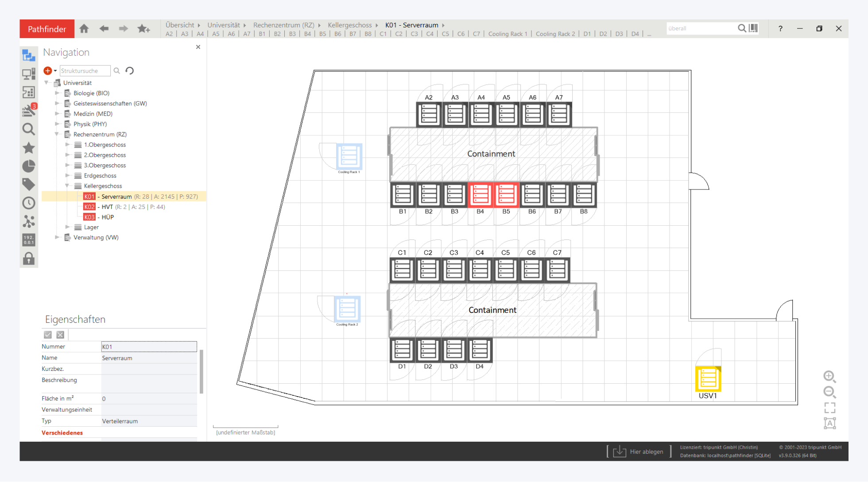
Task: Refresh the navigation tree
Action: pos(130,71)
